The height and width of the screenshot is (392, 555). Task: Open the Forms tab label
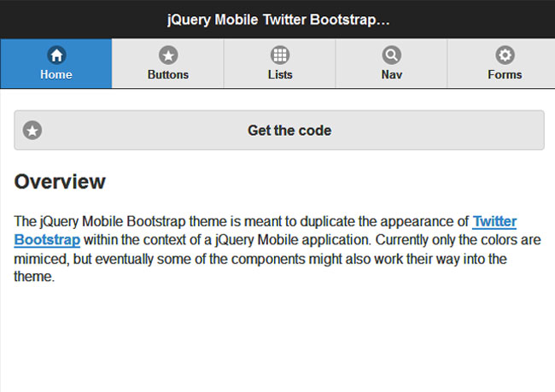click(x=505, y=74)
